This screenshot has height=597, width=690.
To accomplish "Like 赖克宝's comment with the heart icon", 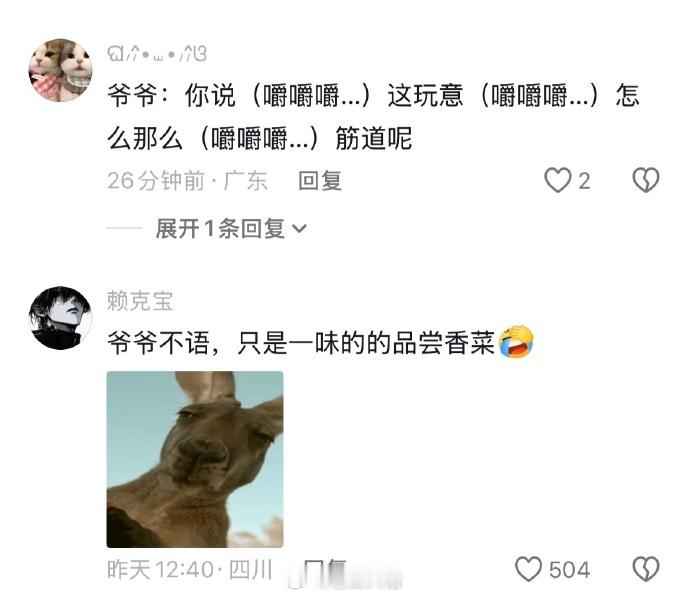I will coord(528,569).
